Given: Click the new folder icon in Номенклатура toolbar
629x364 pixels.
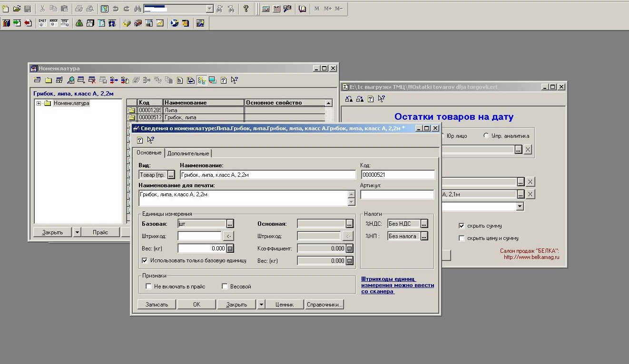Looking at the screenshot, I should click(x=48, y=80).
